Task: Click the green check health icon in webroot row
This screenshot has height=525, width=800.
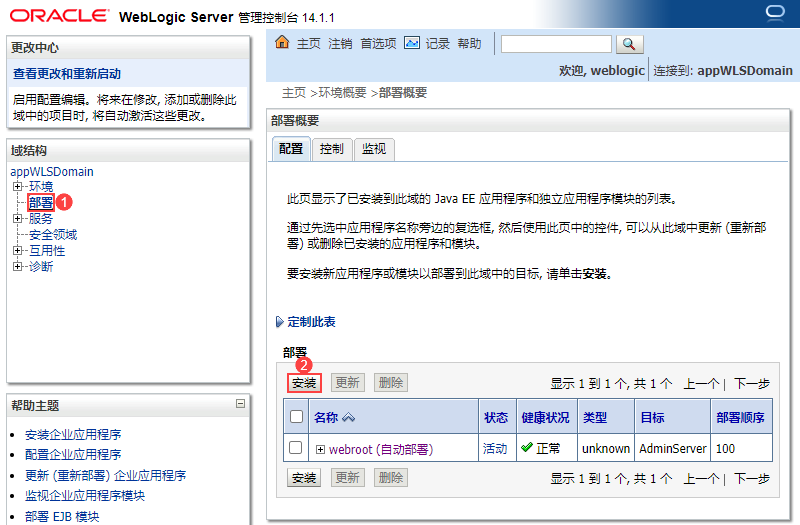Action: coord(527,447)
